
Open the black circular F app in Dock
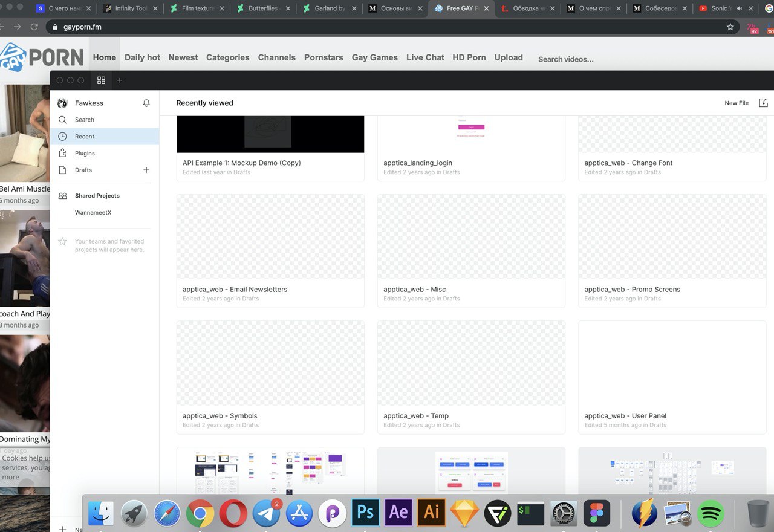pyautogui.click(x=497, y=513)
